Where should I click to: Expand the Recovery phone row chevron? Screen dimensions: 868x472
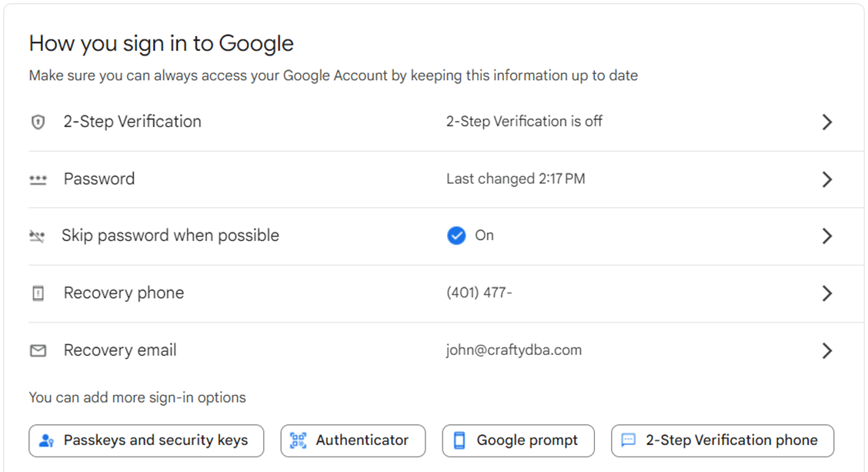tap(827, 293)
